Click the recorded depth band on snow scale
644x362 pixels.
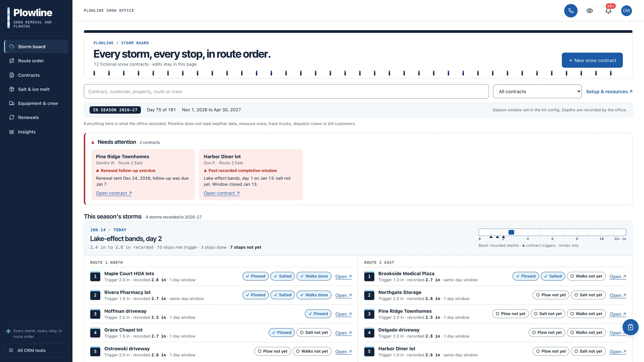pyautogui.click(x=511, y=232)
